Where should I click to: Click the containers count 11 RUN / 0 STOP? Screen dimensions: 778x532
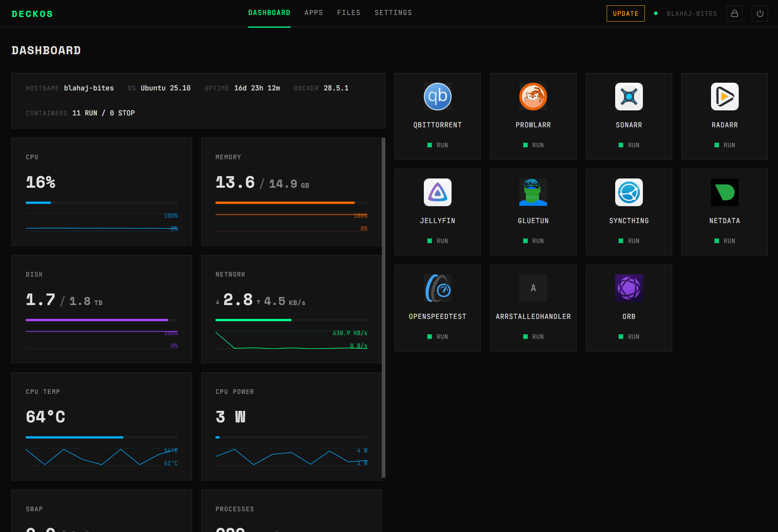tap(104, 113)
